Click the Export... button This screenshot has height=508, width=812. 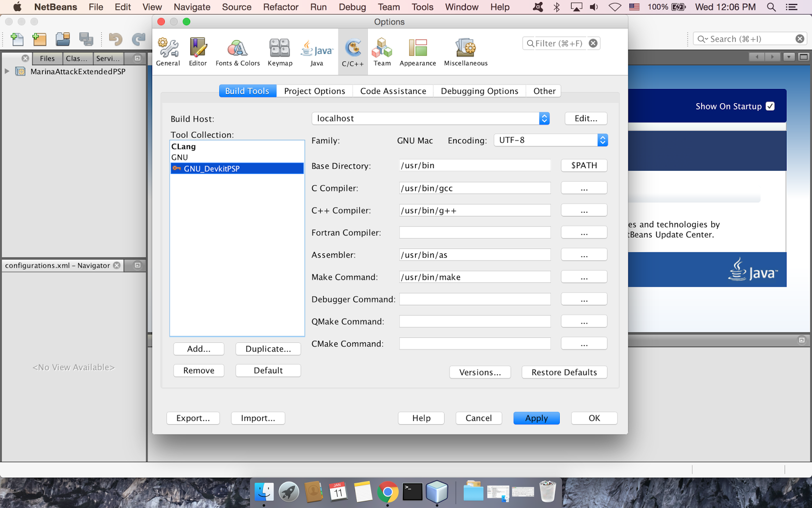click(193, 418)
